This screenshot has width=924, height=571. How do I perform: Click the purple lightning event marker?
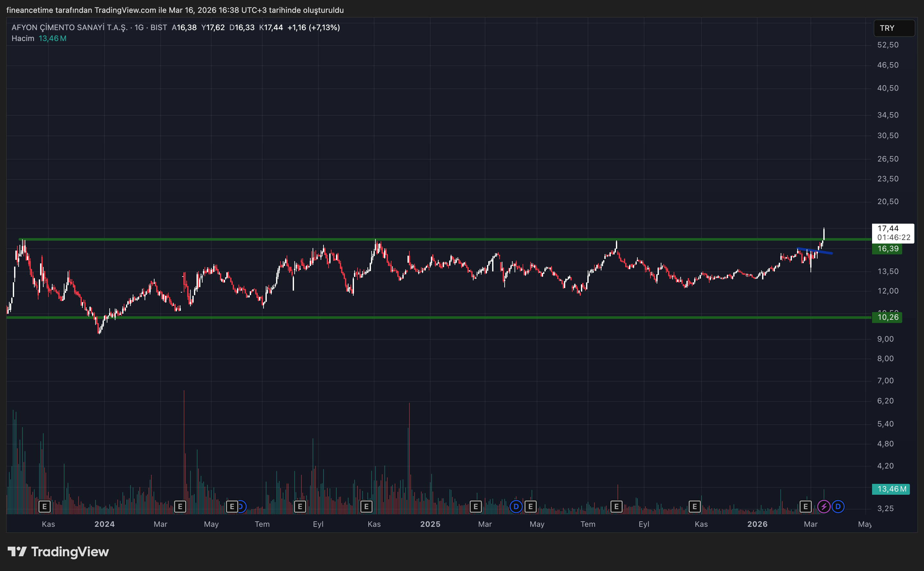824,506
